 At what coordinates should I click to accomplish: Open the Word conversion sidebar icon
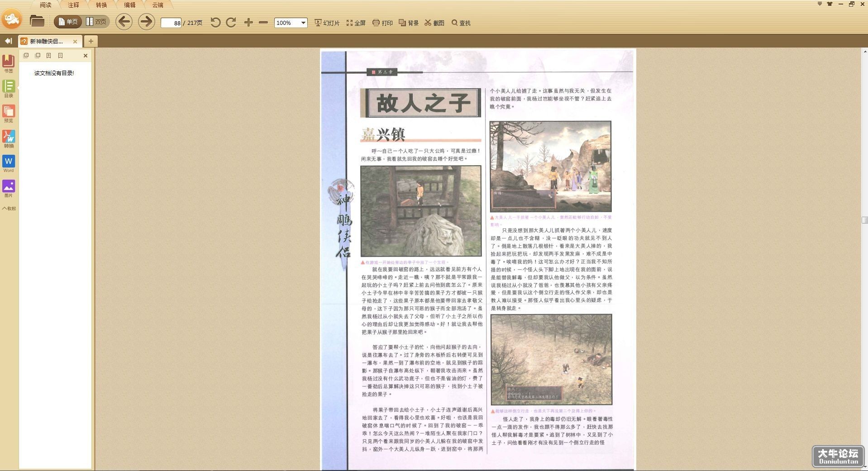9,164
